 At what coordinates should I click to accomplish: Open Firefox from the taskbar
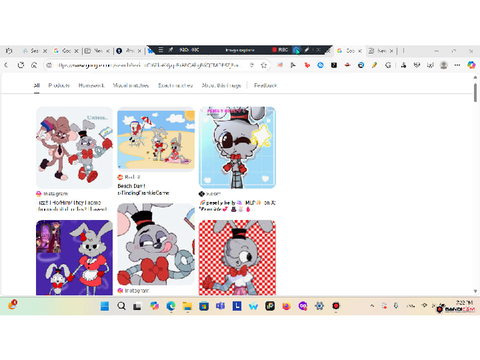286,306
